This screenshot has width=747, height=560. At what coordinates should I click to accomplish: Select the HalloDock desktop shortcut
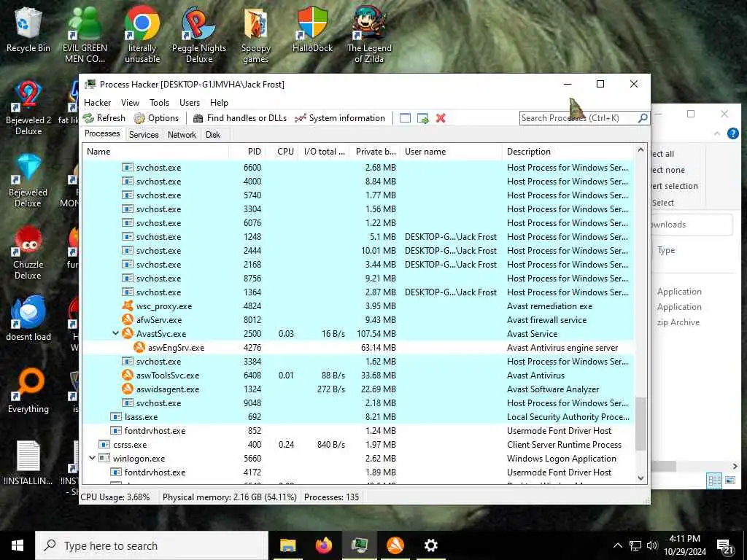pyautogui.click(x=312, y=30)
